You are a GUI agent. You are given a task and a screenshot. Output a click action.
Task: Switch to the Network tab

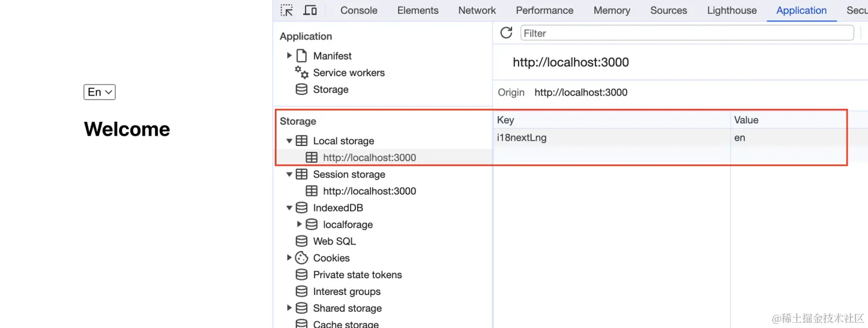477,10
